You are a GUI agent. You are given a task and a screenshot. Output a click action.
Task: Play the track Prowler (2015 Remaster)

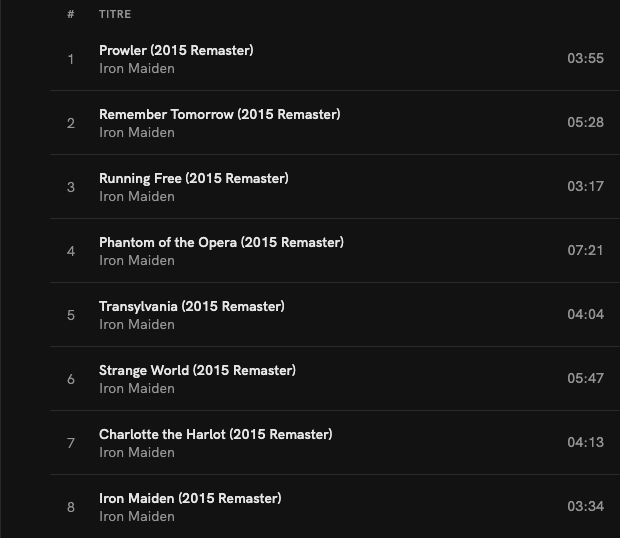176,50
